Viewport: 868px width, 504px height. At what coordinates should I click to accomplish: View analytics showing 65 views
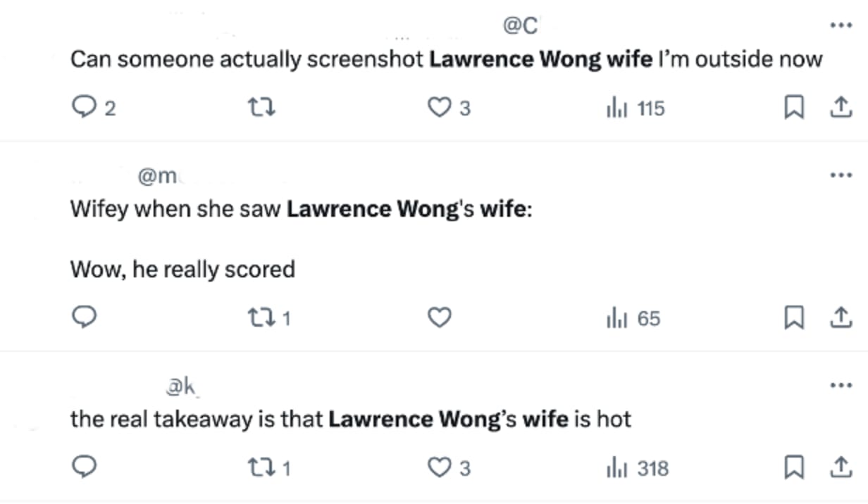pyautogui.click(x=633, y=318)
